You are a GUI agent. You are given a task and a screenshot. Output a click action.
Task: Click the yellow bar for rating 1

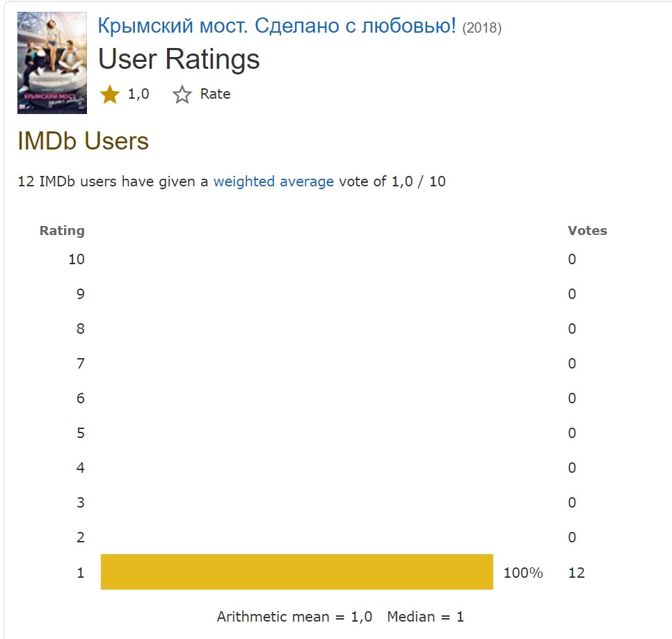(296, 572)
